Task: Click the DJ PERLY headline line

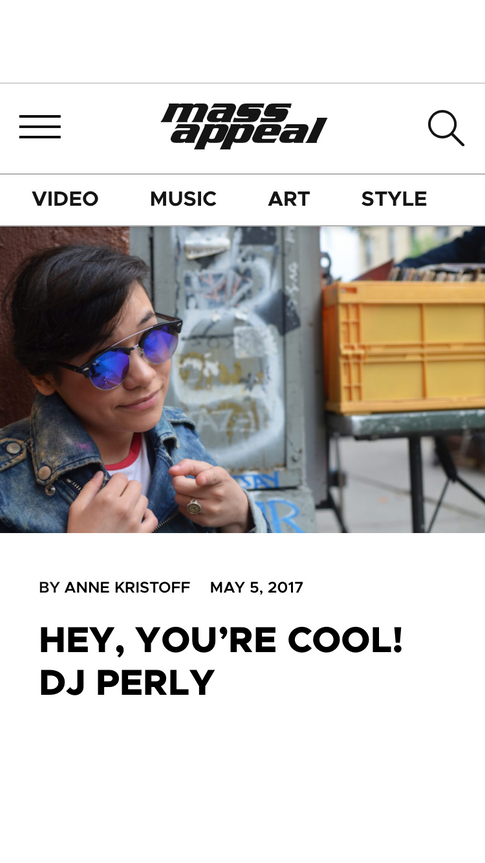Action: point(127,682)
